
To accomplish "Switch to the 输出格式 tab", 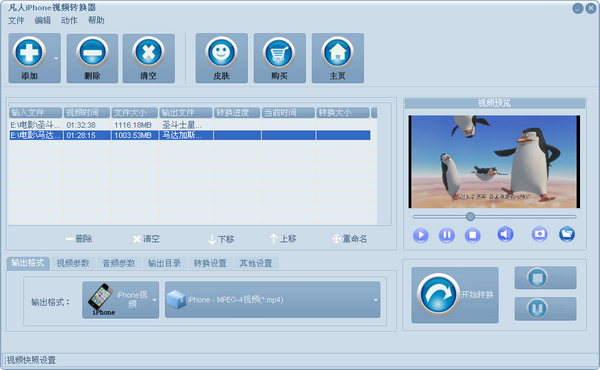I will [28, 263].
